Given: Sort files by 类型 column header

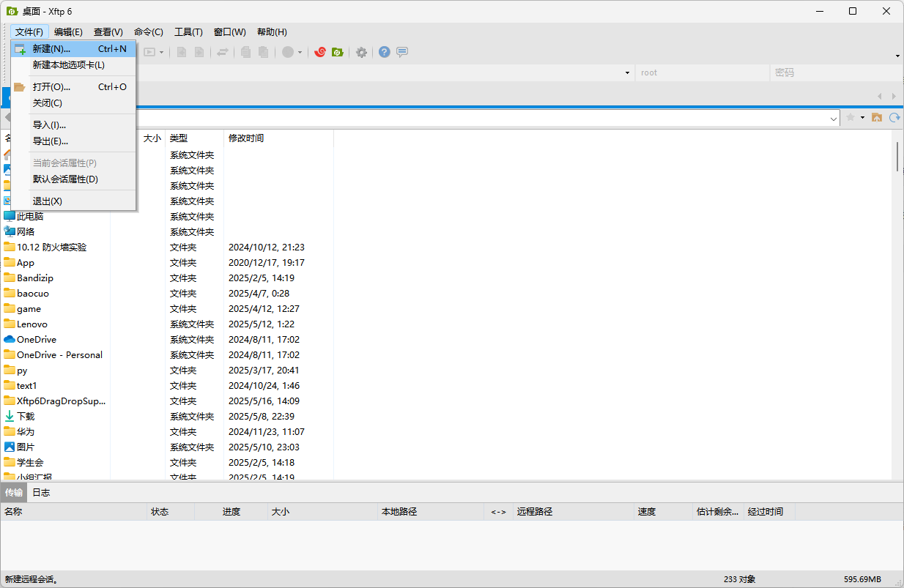Looking at the screenshot, I should (x=194, y=138).
